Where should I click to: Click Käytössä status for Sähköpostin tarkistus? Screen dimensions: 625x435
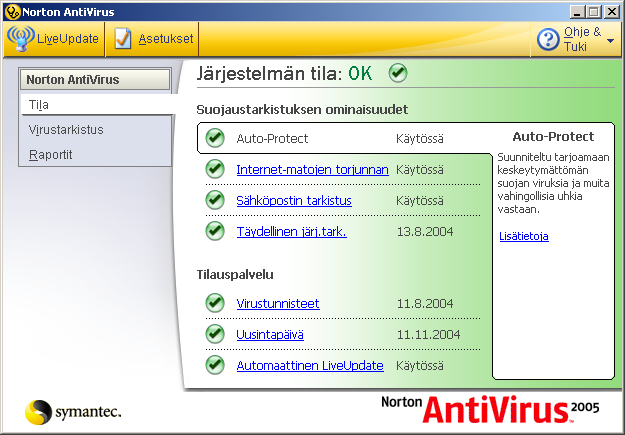point(420,201)
